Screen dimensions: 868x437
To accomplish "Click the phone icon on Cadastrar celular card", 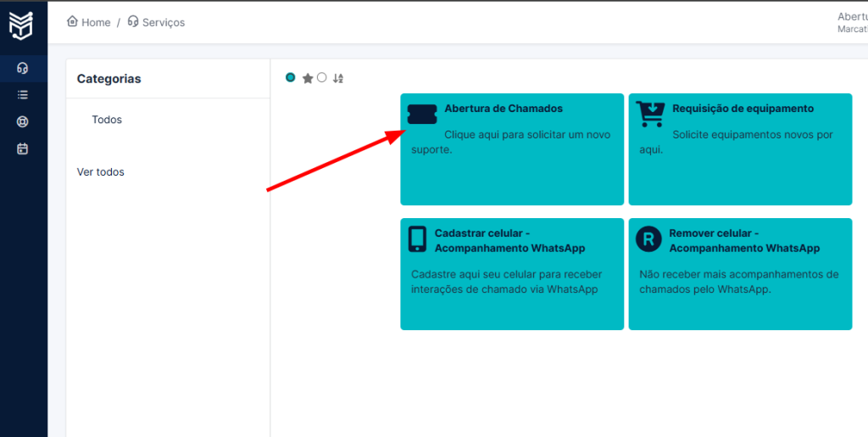I will [x=417, y=238].
